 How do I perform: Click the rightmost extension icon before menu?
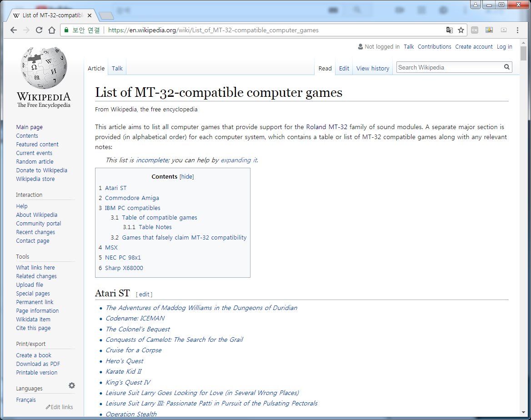point(504,30)
